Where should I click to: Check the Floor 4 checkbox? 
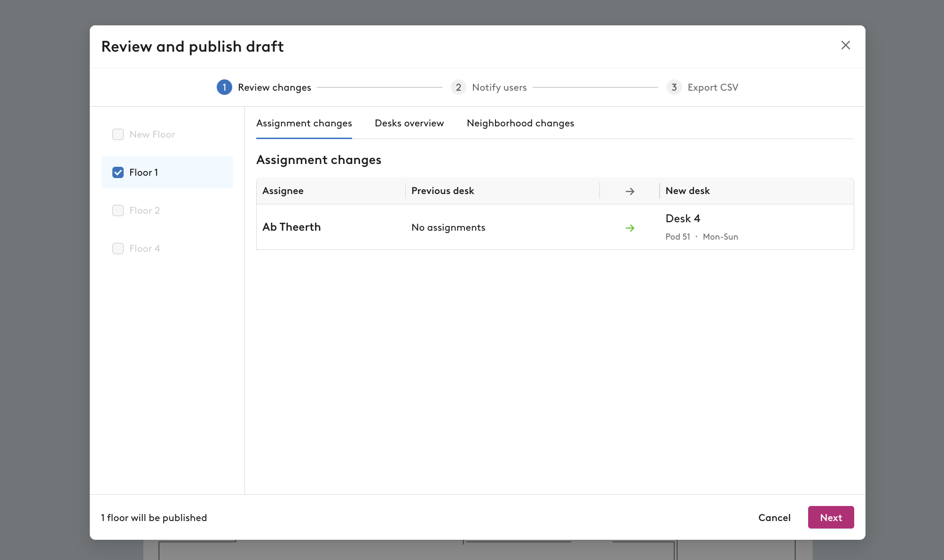(118, 249)
